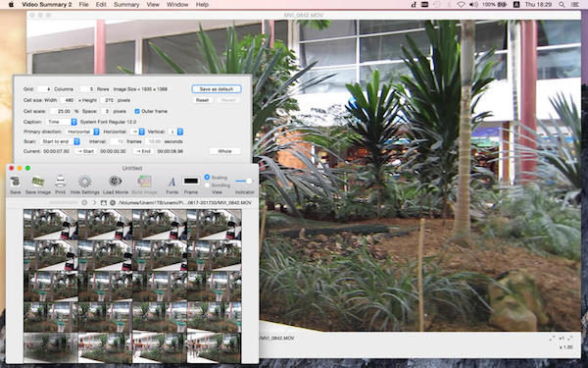Click the Frame color well

190,181
